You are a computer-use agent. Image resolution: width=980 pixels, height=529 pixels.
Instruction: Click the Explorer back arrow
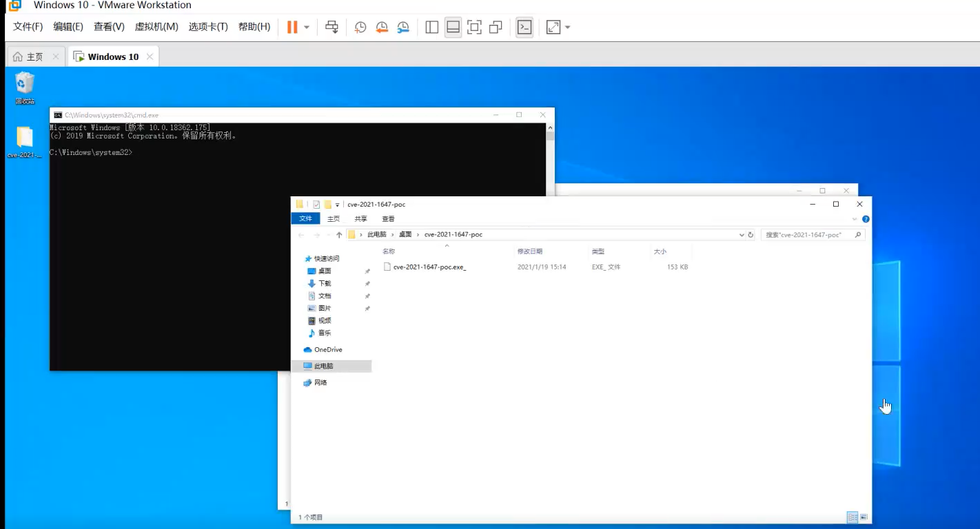[x=301, y=235]
